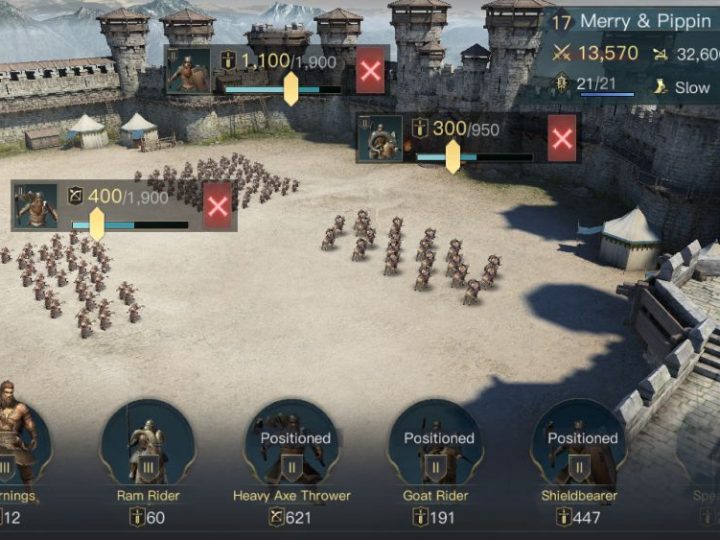Adjust the 400/1,900 troop slider handle
Screen dimensions: 720x540
(96, 224)
